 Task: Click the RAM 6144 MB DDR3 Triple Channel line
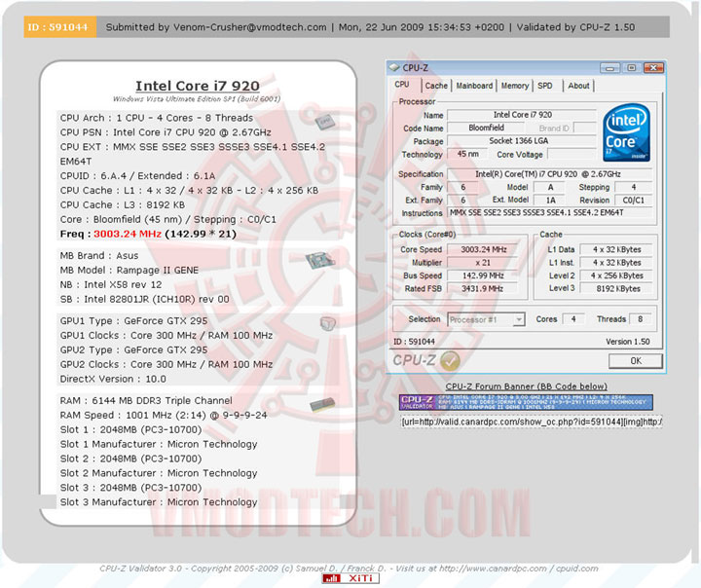tap(146, 401)
